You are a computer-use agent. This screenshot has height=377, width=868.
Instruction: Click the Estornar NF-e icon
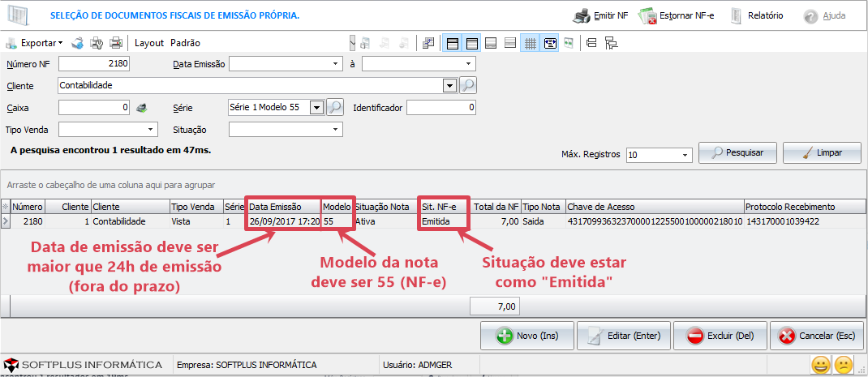(647, 16)
